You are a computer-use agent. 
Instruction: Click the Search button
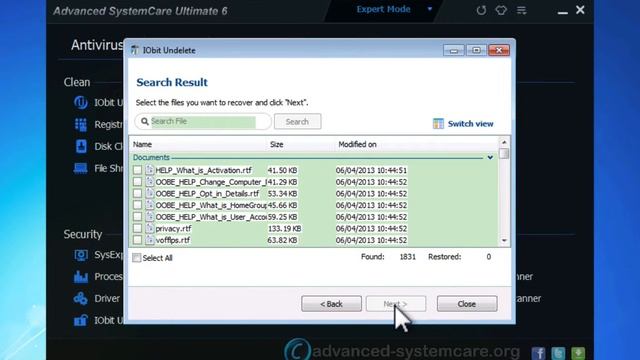pyautogui.click(x=297, y=122)
